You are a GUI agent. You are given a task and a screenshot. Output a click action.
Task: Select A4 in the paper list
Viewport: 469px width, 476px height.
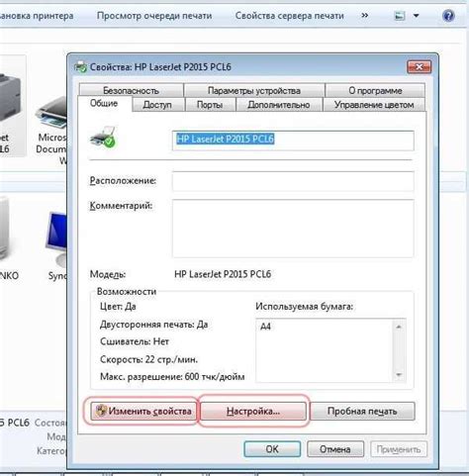[265, 327]
